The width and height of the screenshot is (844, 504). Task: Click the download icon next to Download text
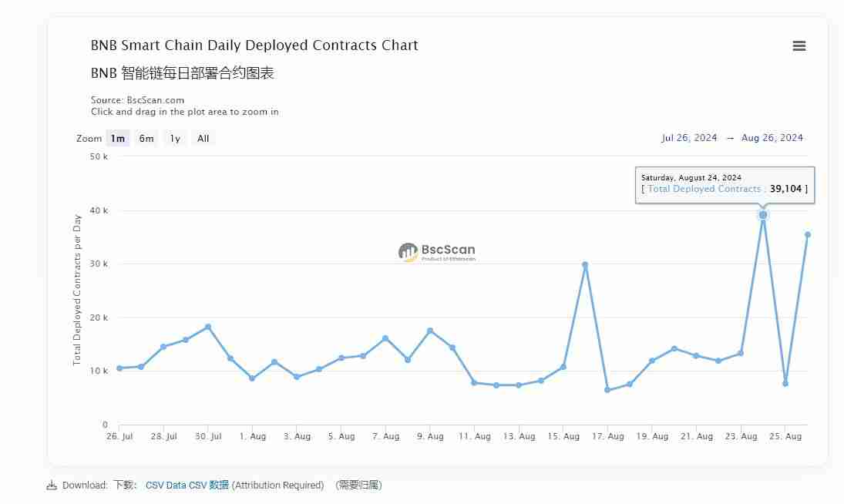coord(52,486)
